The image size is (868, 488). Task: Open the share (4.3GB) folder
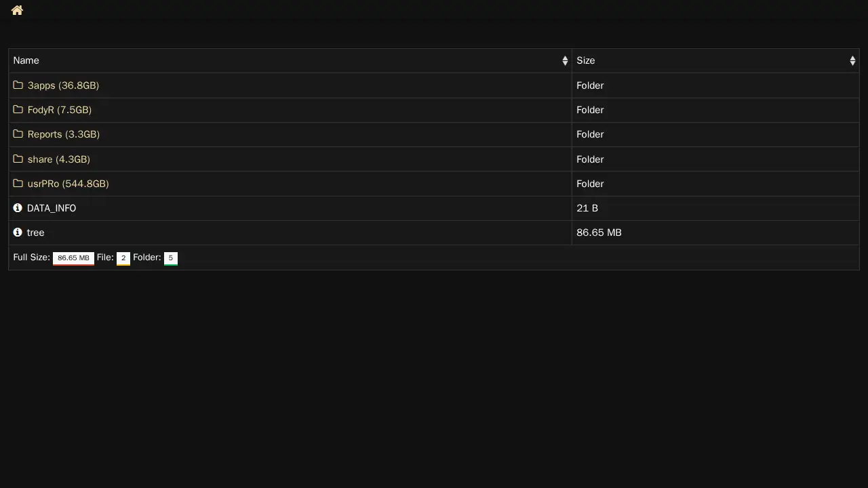pyautogui.click(x=59, y=159)
